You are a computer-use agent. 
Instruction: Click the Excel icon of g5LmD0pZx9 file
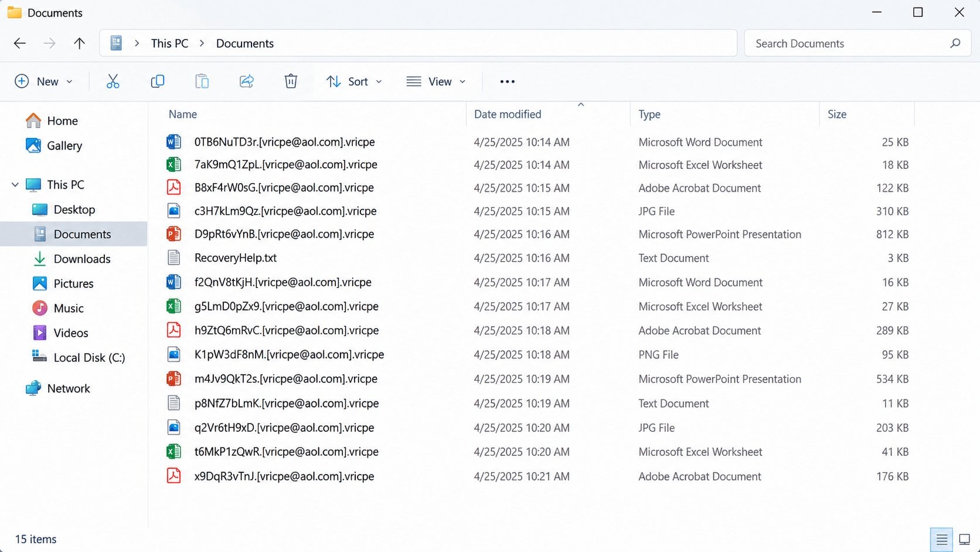point(173,306)
